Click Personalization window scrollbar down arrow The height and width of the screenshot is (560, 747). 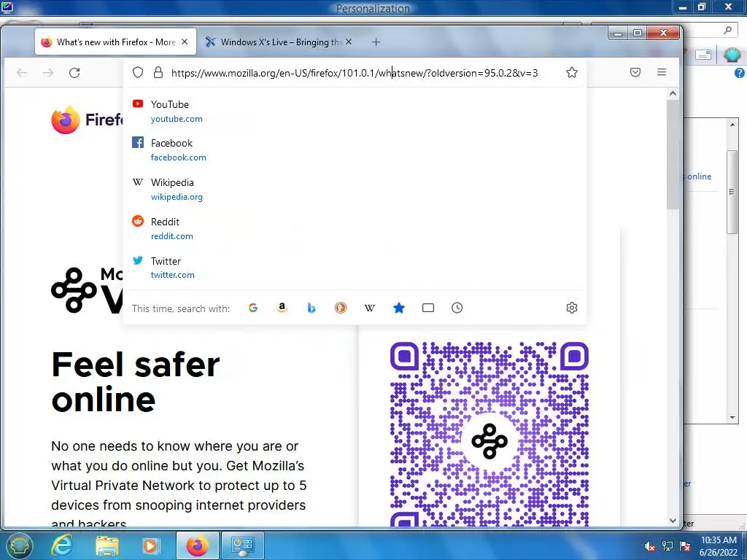pos(732,418)
